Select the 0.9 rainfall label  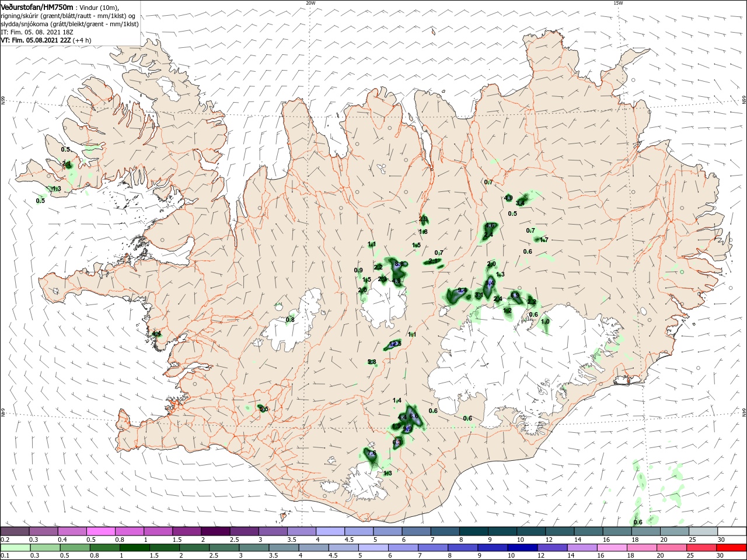pos(358,270)
